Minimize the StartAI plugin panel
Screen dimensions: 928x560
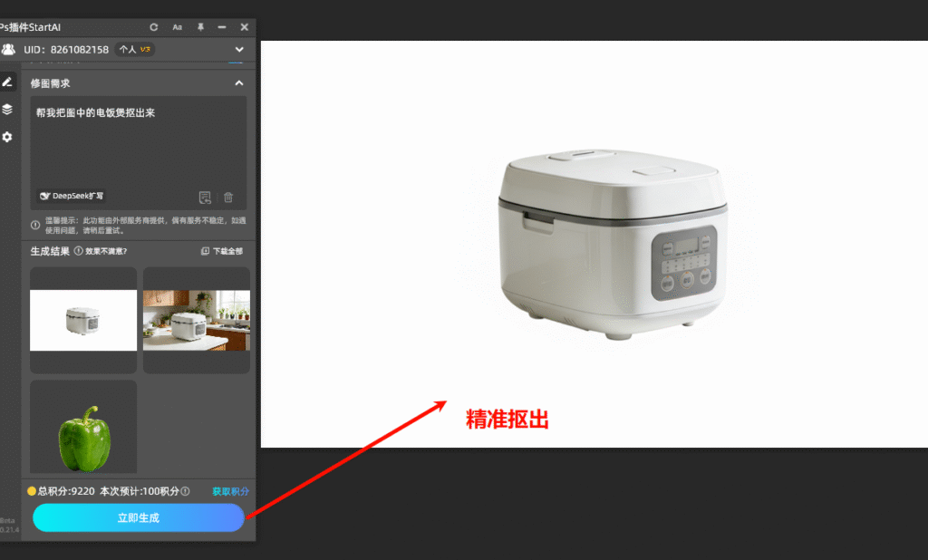click(222, 27)
